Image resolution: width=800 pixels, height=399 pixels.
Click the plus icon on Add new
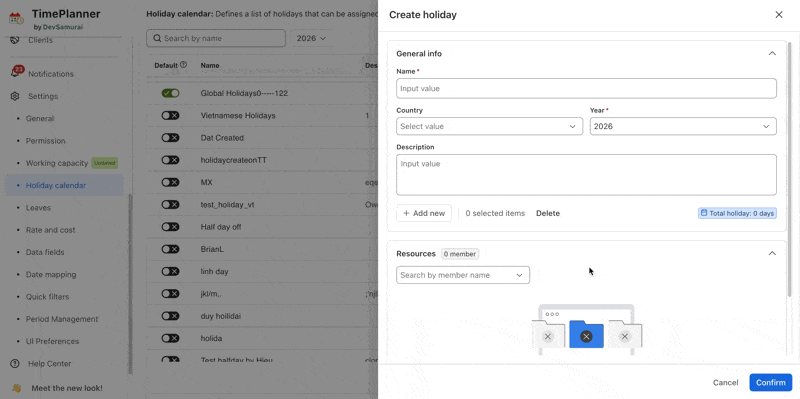(406, 213)
